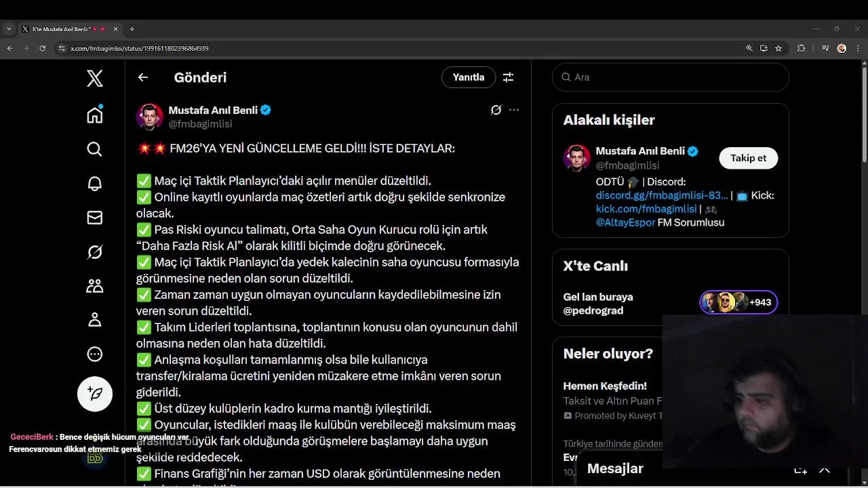The width and height of the screenshot is (868, 488).
Task: Open the browser Extensions puzzle icon
Action: (801, 48)
